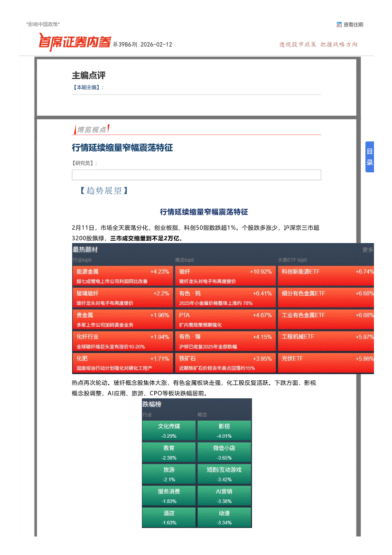Select the 能源金属 industry tile
This screenshot has width=392, height=555.
tap(122, 276)
